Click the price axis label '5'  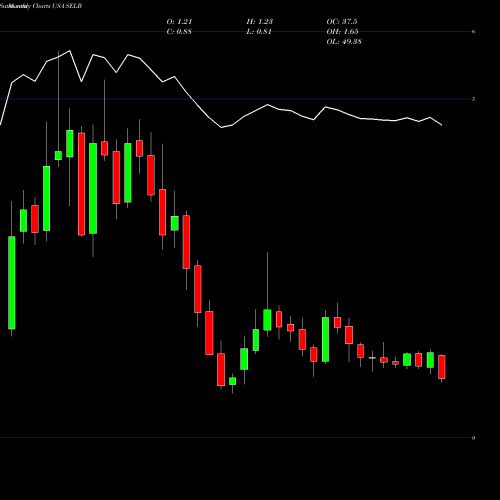474,99
